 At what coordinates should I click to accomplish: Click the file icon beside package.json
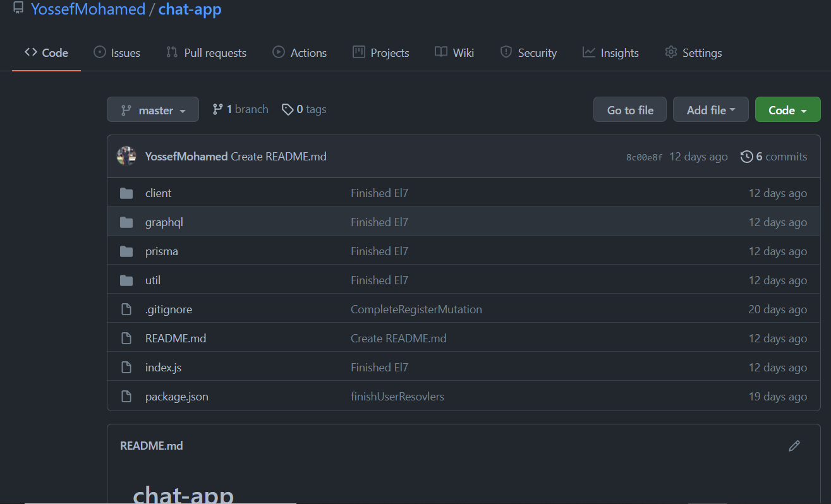[x=126, y=396]
